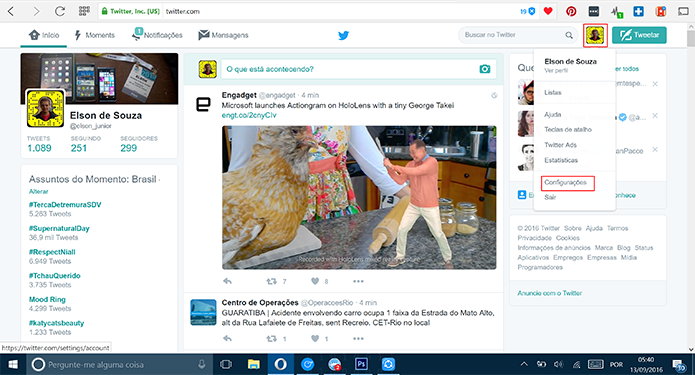
Task: Retweet the Engadget tweet
Action: pos(271,281)
